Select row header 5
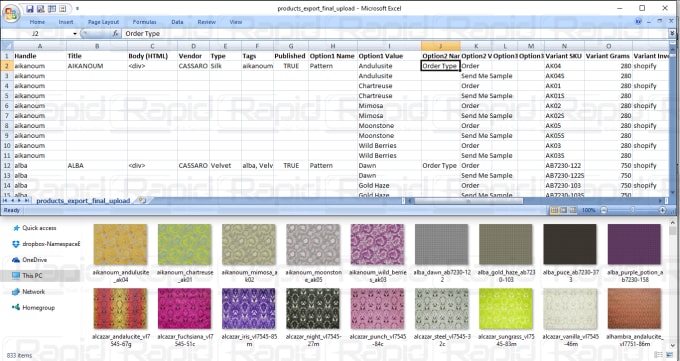 click(7, 96)
